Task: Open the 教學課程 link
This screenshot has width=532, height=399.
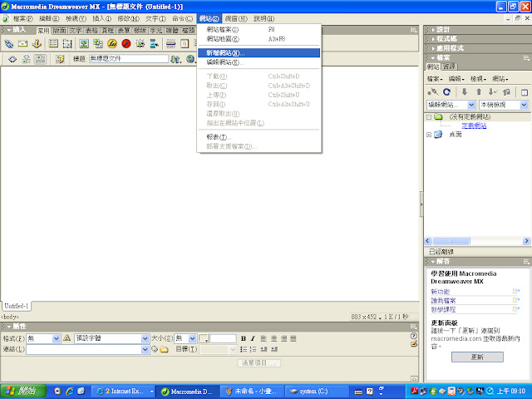Action: tap(443, 309)
